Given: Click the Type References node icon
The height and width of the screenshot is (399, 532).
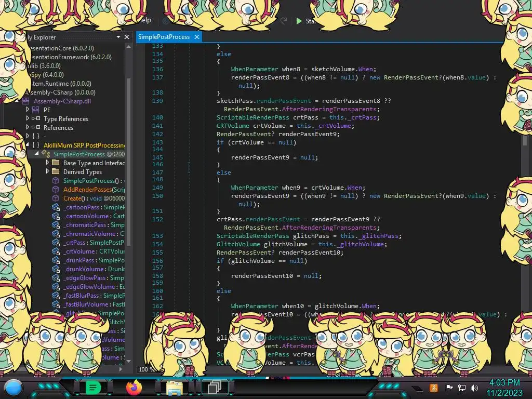Looking at the screenshot, I should click(36, 118).
